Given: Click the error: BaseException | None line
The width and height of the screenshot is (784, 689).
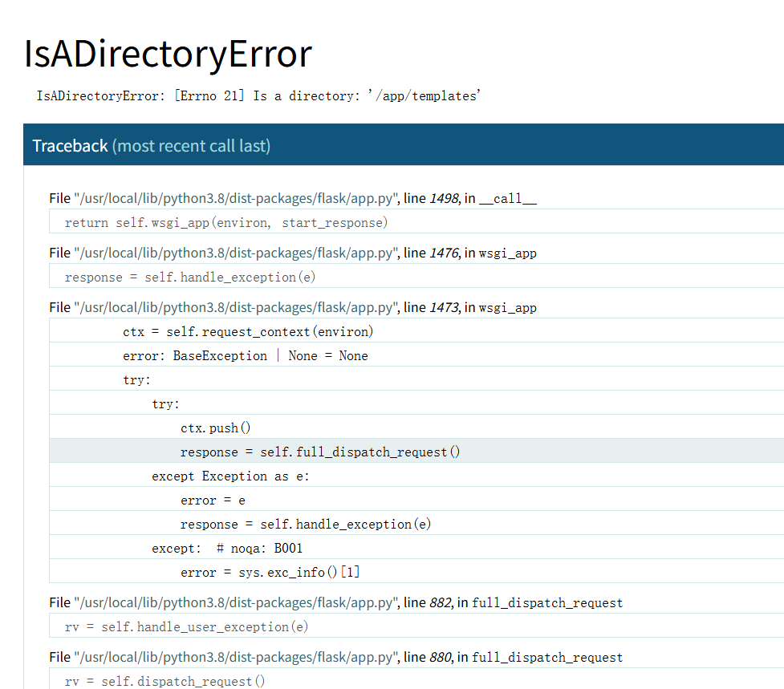Looking at the screenshot, I should pos(245,355).
